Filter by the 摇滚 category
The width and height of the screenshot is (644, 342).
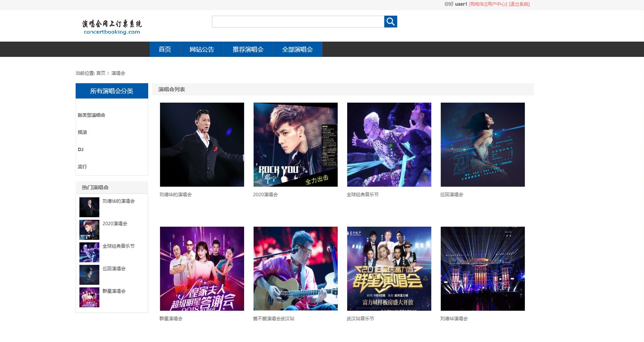coord(82,132)
